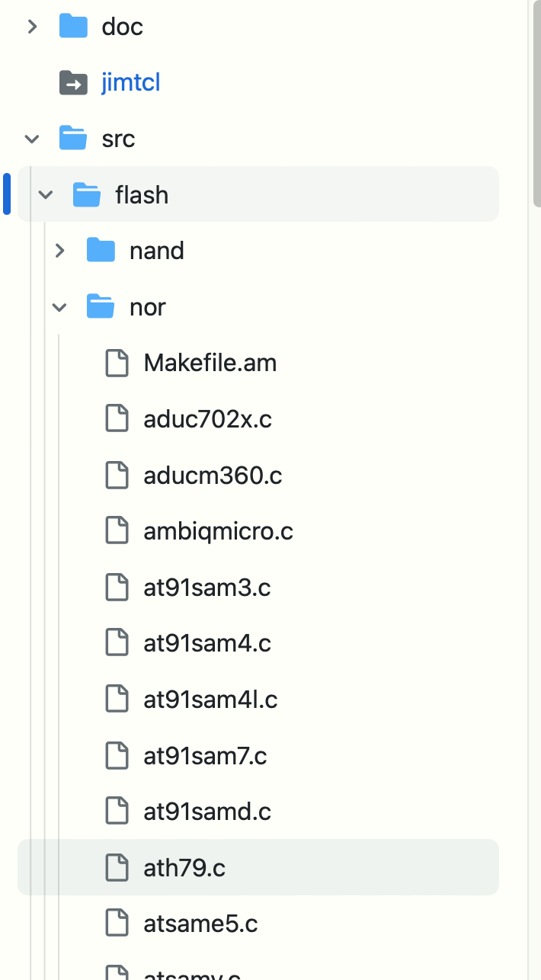Open the jimtcl submodule link
The width and height of the screenshot is (541, 980).
pyautogui.click(x=131, y=82)
